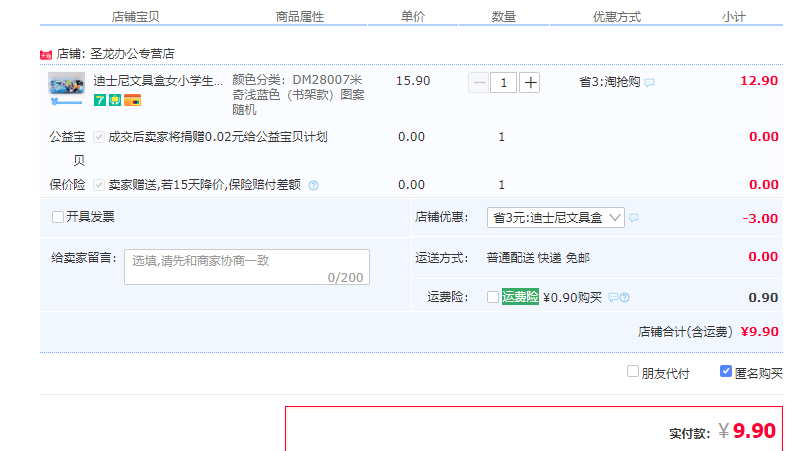The image size is (809, 451).
Task: Click the 普通配送 快递 免邮 shipping text
Action: point(538,257)
